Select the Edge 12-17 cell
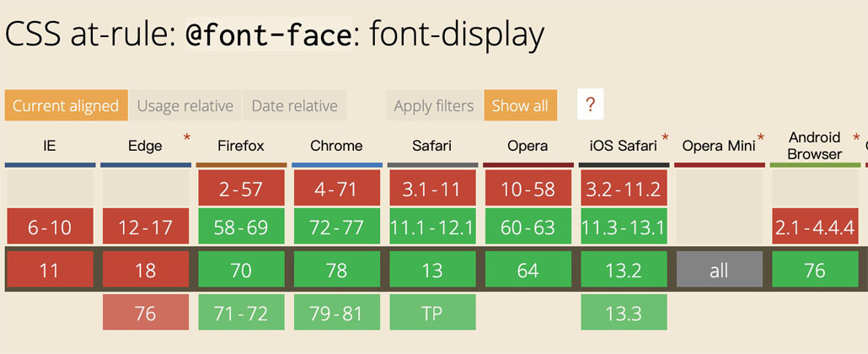The image size is (868, 354). 146,226
